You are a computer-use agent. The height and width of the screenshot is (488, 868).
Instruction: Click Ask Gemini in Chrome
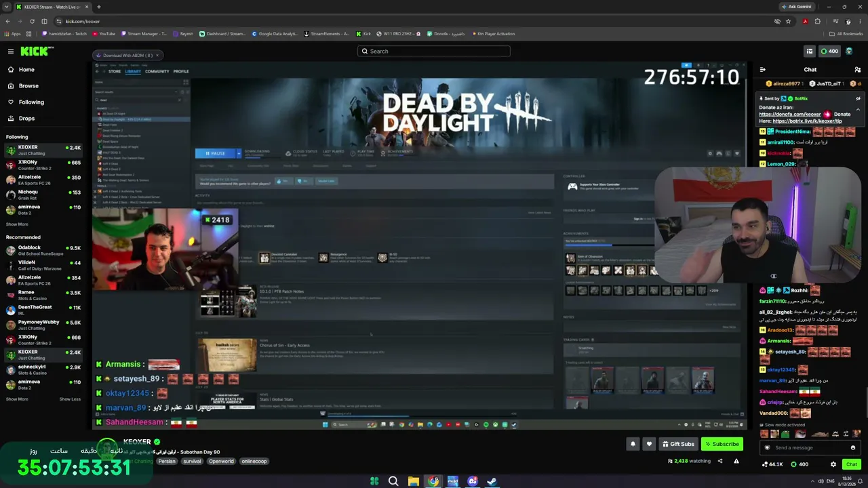pyautogui.click(x=797, y=7)
